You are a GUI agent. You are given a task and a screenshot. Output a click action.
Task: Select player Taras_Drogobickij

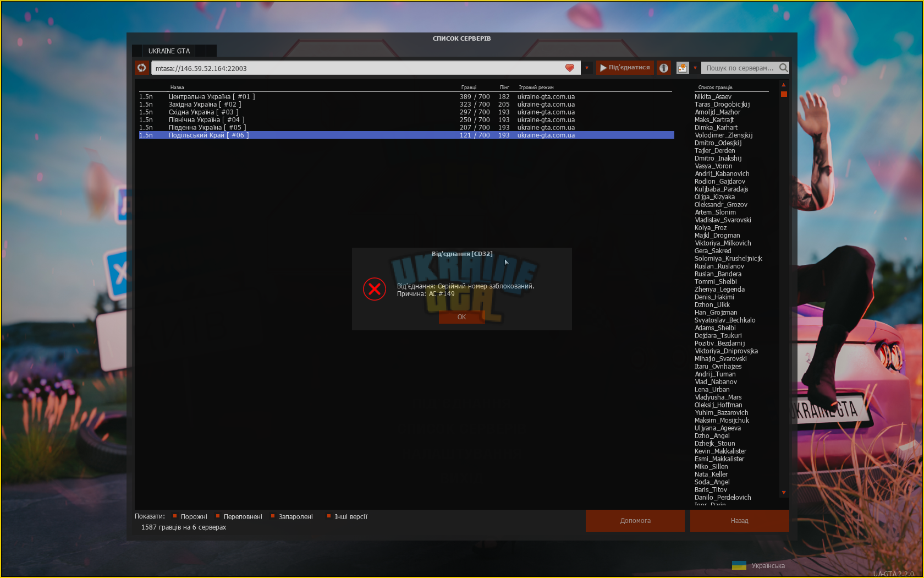[722, 104]
